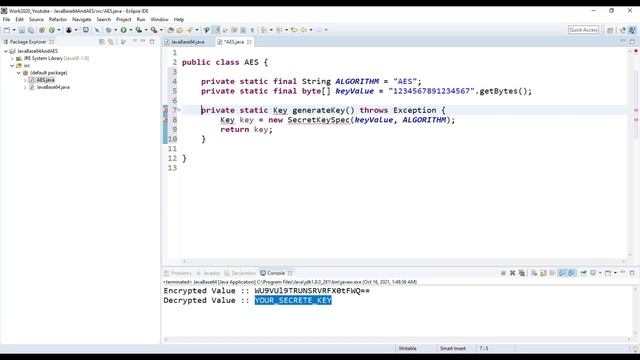Open the Navigate menu
The width and height of the screenshot is (640, 360).
click(82, 19)
